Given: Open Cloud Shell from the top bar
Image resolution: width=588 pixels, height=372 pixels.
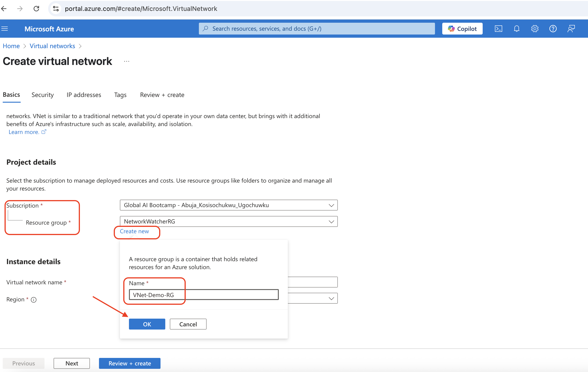Looking at the screenshot, I should point(498,29).
